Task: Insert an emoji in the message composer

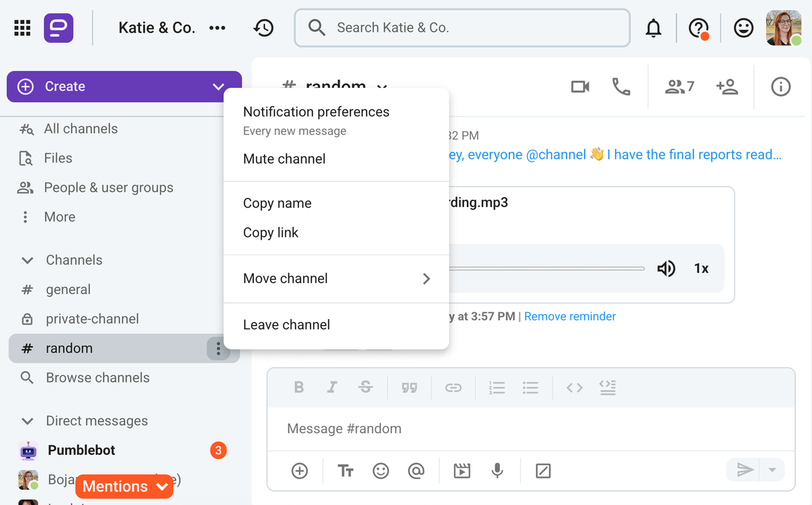Action: click(x=381, y=470)
